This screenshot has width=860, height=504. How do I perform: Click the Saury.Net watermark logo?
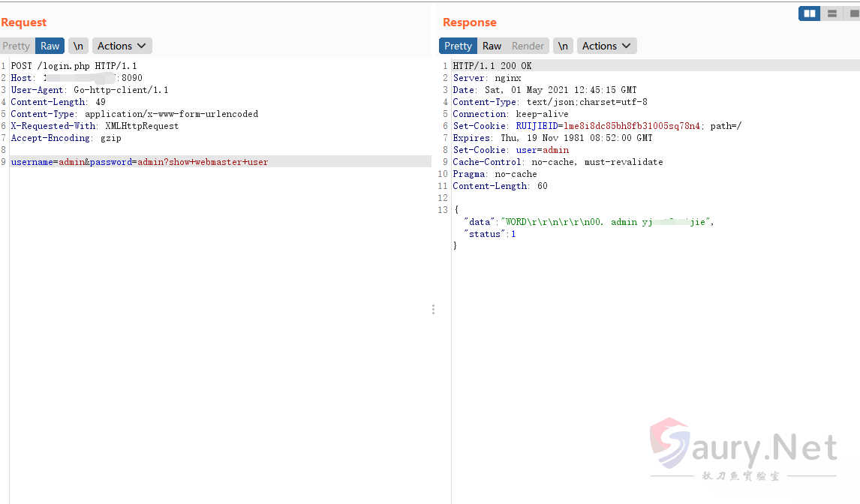743,450
